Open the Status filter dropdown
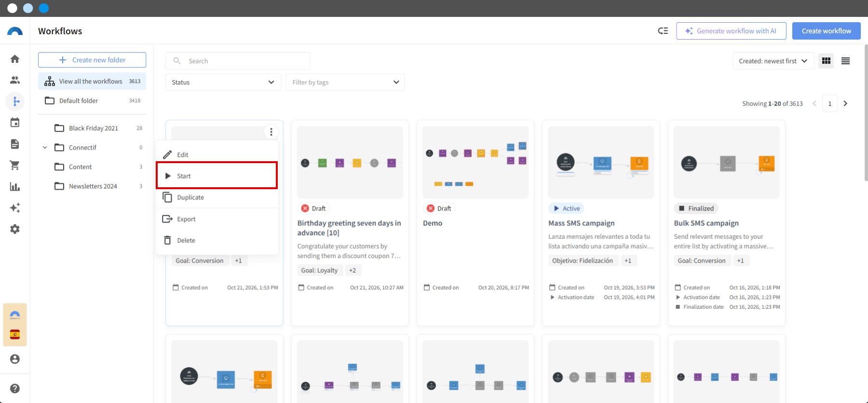 coord(223,82)
